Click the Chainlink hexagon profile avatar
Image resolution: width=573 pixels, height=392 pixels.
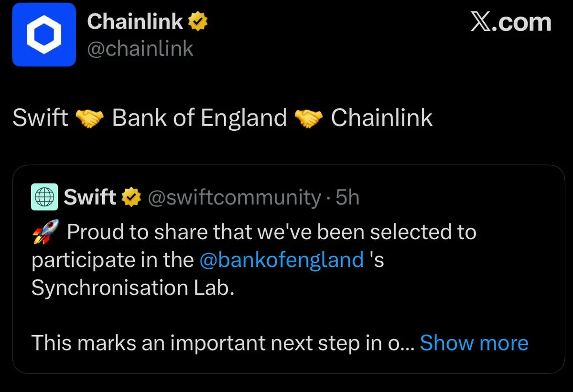(x=44, y=34)
